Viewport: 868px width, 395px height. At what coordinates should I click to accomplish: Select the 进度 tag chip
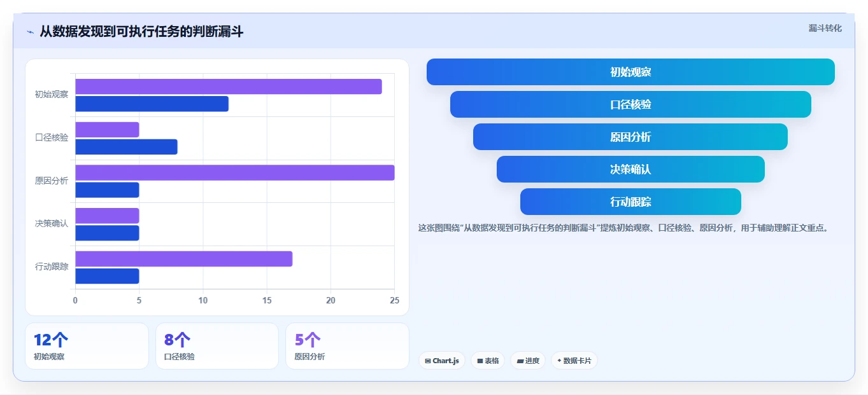(x=528, y=361)
